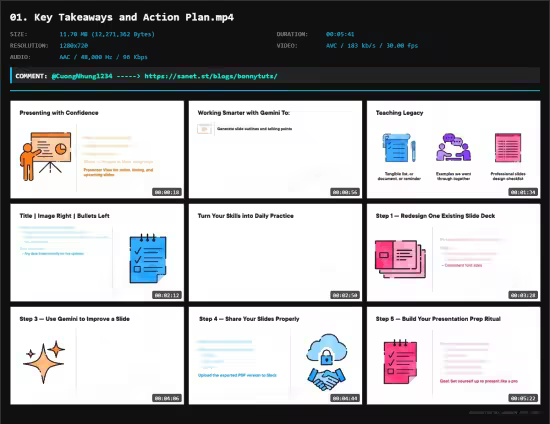Click the 'VIDEO:' label

pyautogui.click(x=287, y=46)
